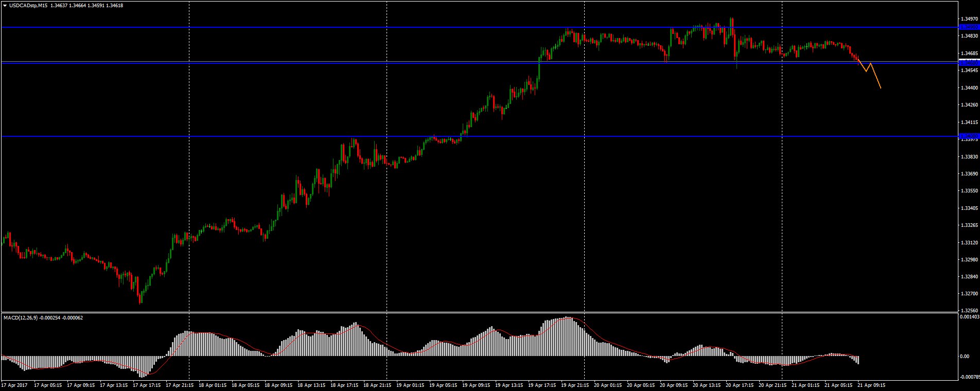The height and width of the screenshot is (391, 980).
Task: Click the 18 Apr 01:15 time label
Action: click(213, 385)
